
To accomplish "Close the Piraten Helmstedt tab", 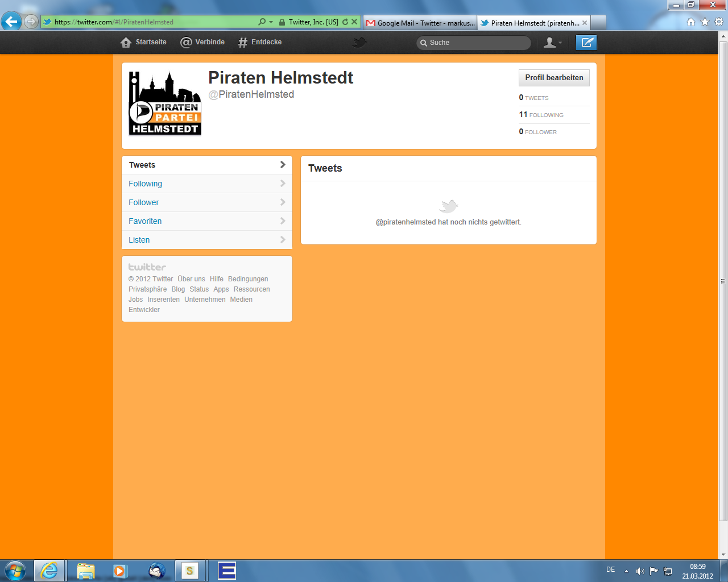I will tap(585, 23).
